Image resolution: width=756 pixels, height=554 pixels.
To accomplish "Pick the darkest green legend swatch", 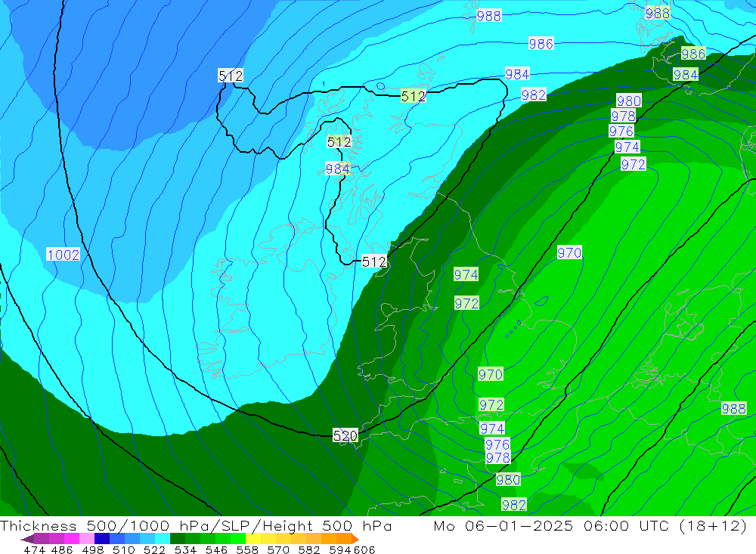I will tap(178, 539).
